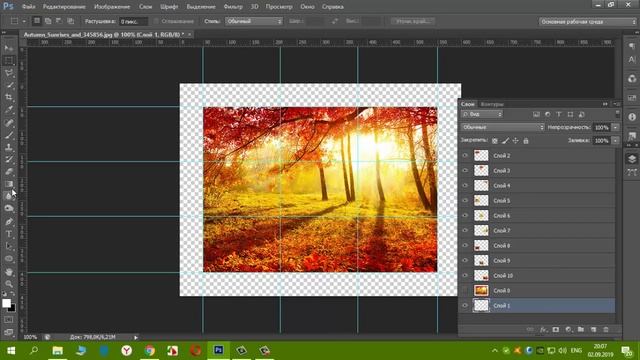
Task: Open the Редактирование menu
Action: click(x=64, y=7)
